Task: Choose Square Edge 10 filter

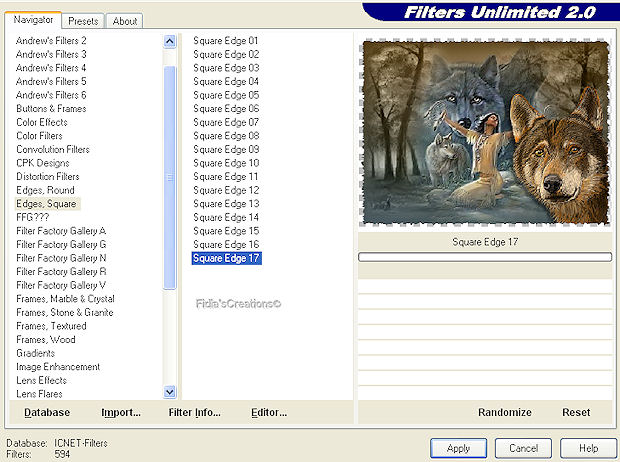Action: (226, 163)
